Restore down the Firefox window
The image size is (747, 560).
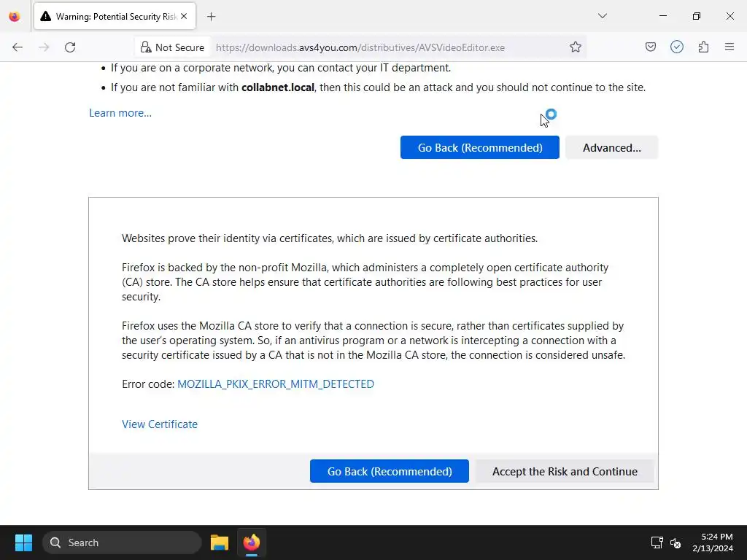[x=696, y=16]
